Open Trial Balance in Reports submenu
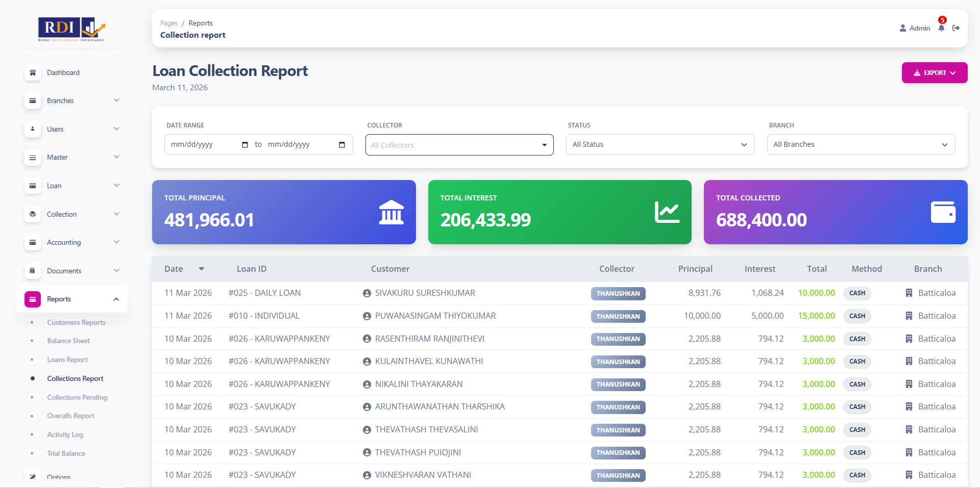This screenshot has width=980, height=488. 66,453
